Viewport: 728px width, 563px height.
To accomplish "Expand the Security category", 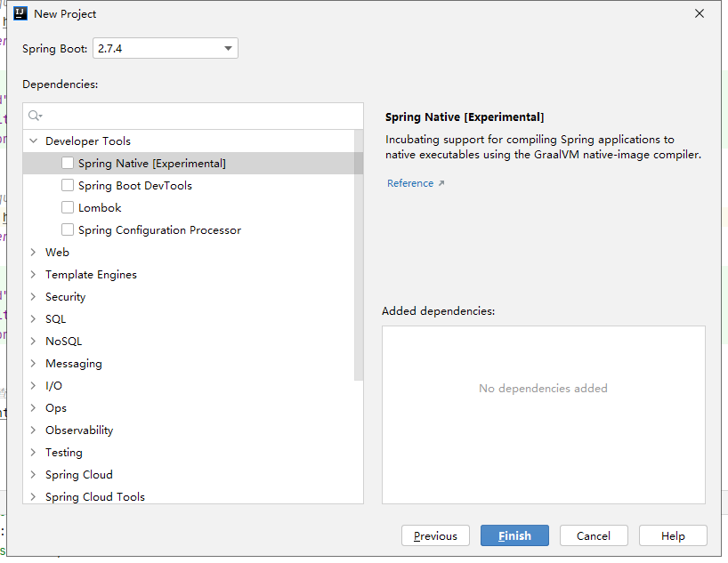I will 34,297.
